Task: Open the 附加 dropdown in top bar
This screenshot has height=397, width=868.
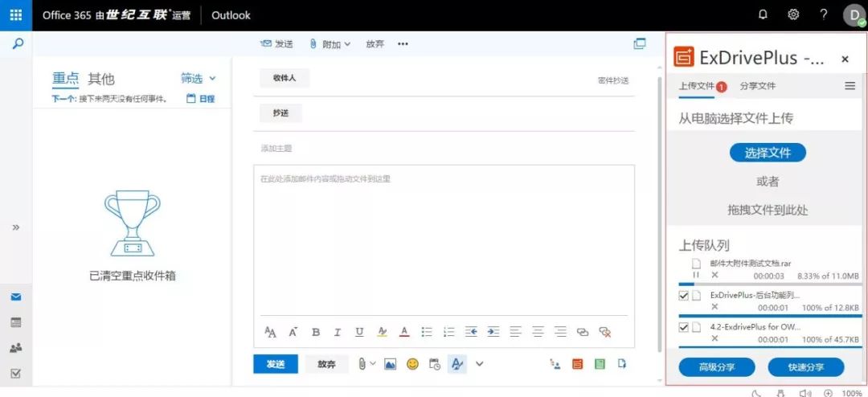Action: (x=330, y=44)
